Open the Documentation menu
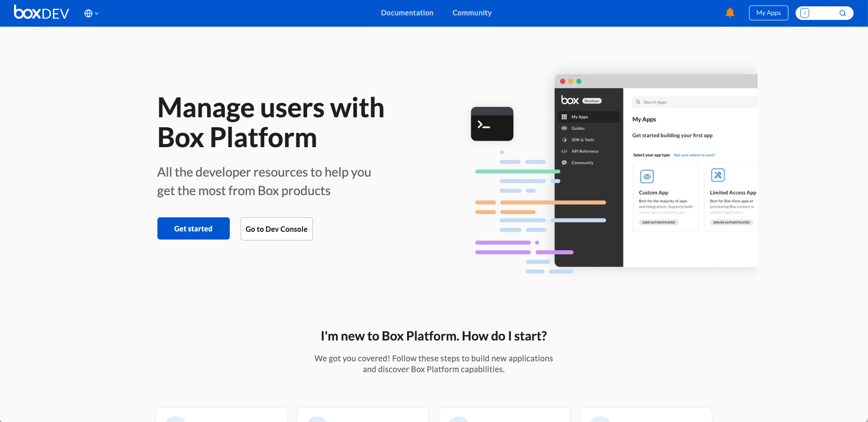Screen dimensions: 868x422 click(407, 13)
